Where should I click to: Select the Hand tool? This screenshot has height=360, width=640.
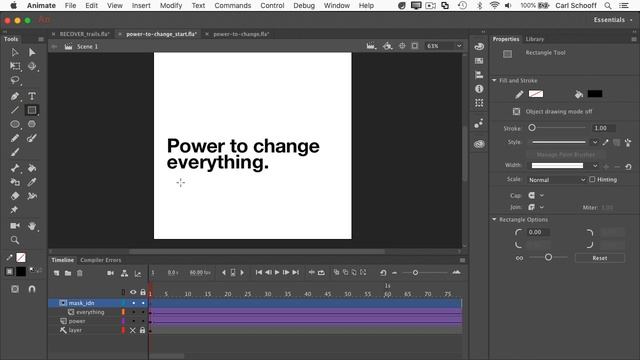32,226
